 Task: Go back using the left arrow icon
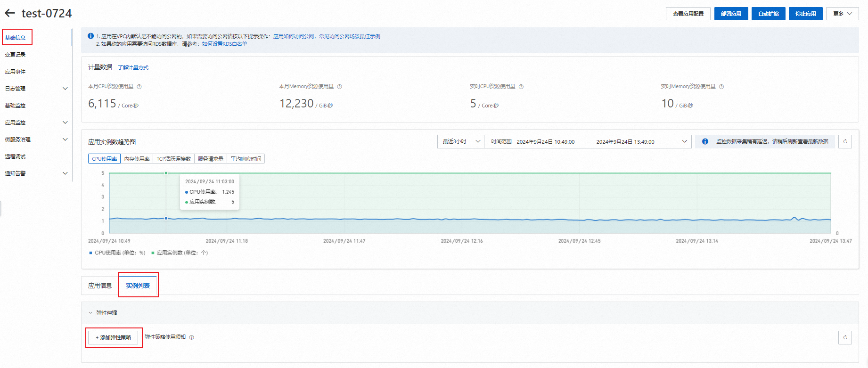(10, 13)
